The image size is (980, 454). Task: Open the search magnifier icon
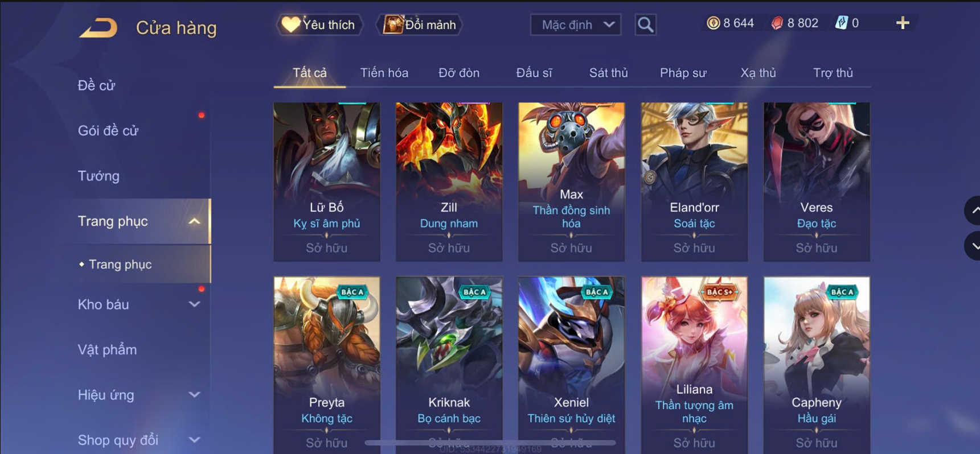[645, 24]
